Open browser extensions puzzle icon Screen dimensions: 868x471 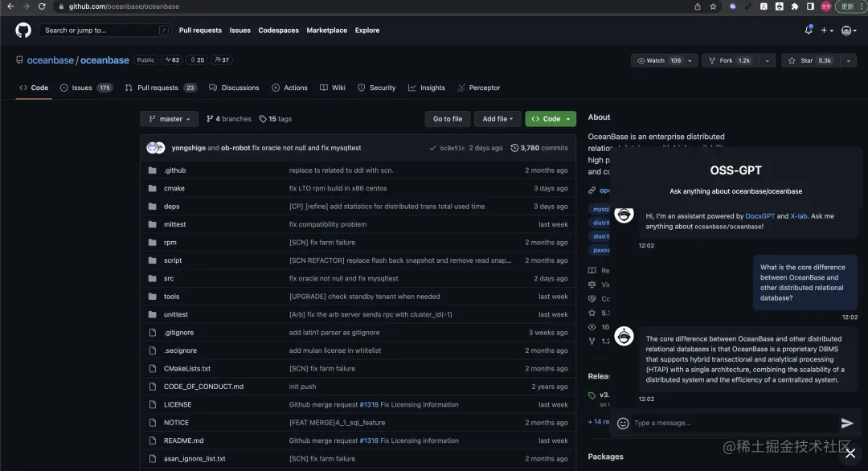794,6
